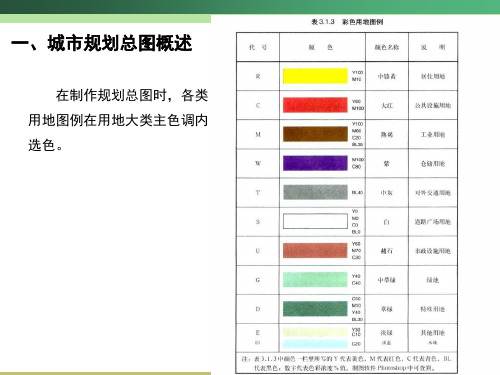
Task: Click the text line '用地图例在用地大类主色调内'
Action: point(118,120)
